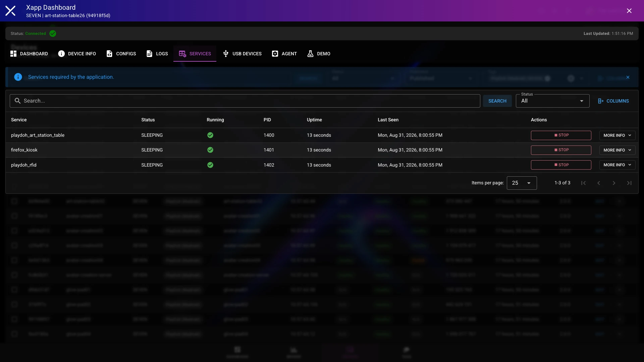644x362 pixels.
Task: Expand More Info for playdoh_rfid
Action: 617,165
